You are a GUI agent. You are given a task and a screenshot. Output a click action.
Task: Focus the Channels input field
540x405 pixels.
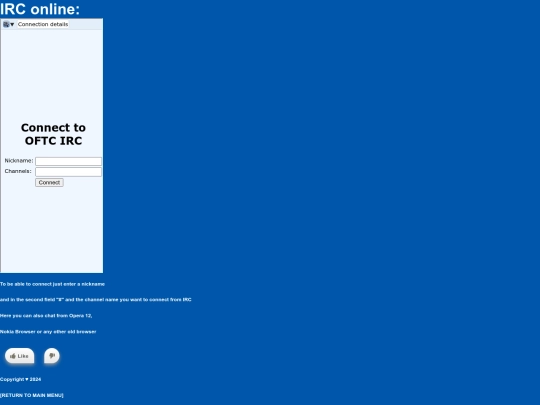[68, 172]
